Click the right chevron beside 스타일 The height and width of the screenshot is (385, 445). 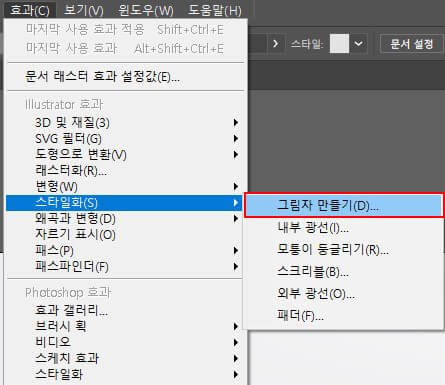click(x=275, y=44)
